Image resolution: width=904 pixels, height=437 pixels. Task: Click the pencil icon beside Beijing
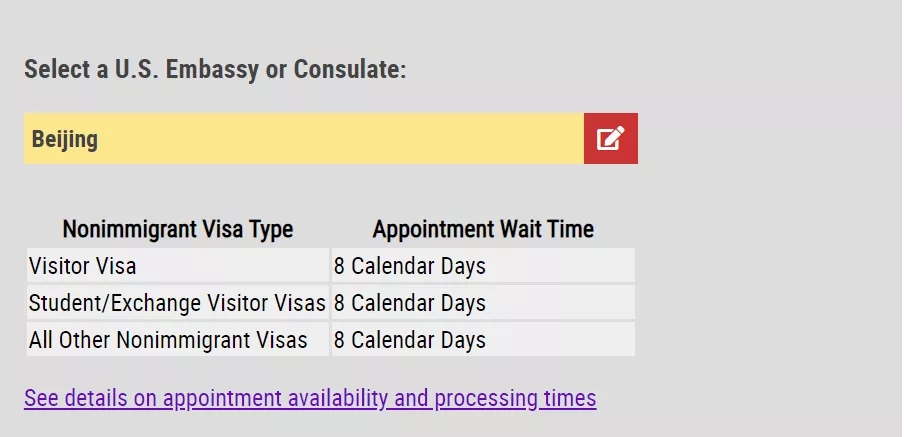(610, 138)
